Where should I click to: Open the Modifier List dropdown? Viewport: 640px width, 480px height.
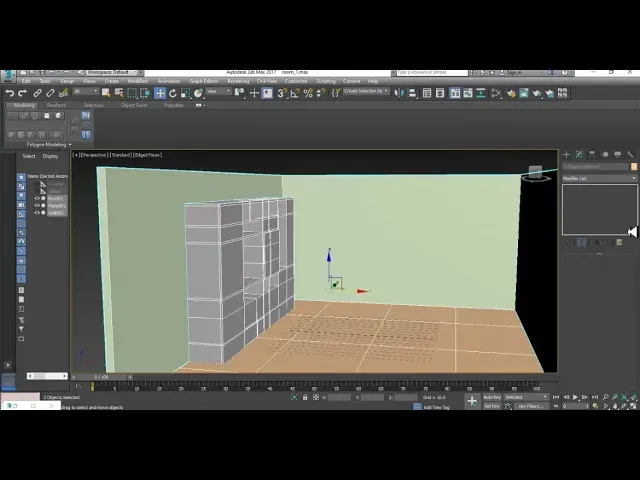pyautogui.click(x=598, y=178)
